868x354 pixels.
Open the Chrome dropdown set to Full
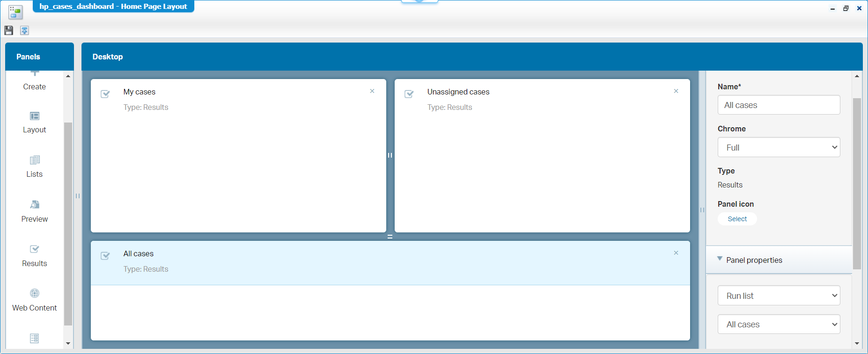(x=779, y=147)
